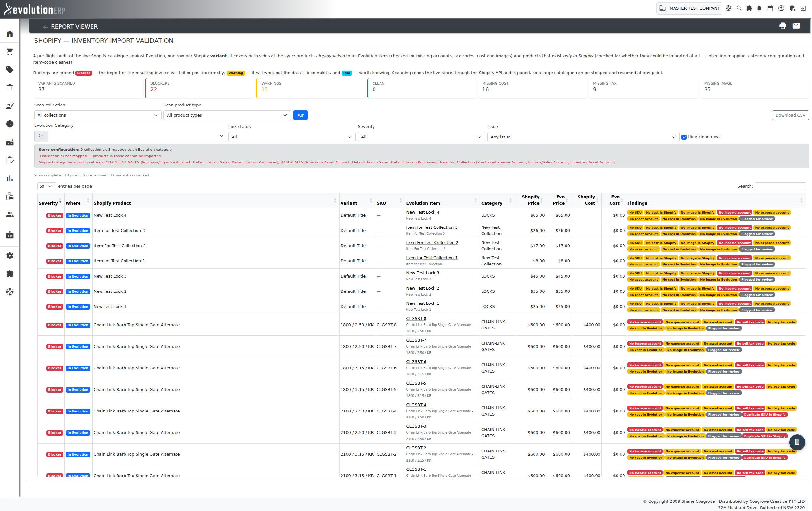The height and width of the screenshot is (511, 812).
Task: Open the building and car sidebar icon
Action: [10, 196]
